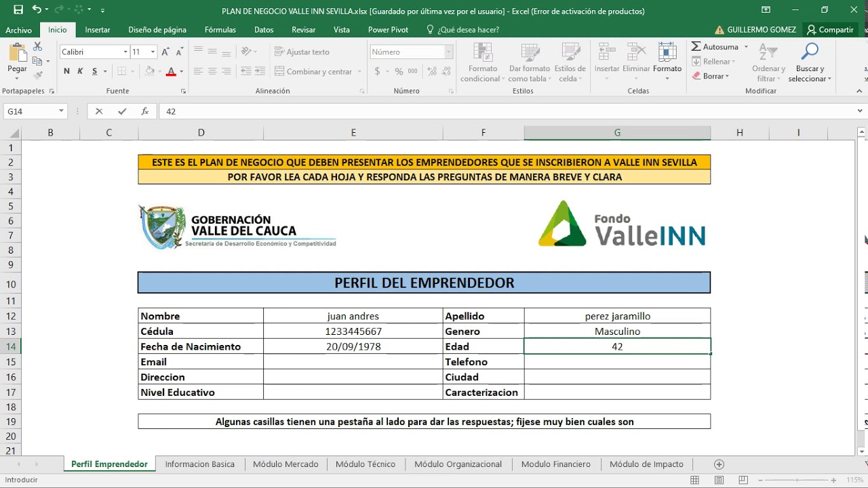
Task: Switch to the Fórmulas ribbon tab
Action: click(x=220, y=30)
